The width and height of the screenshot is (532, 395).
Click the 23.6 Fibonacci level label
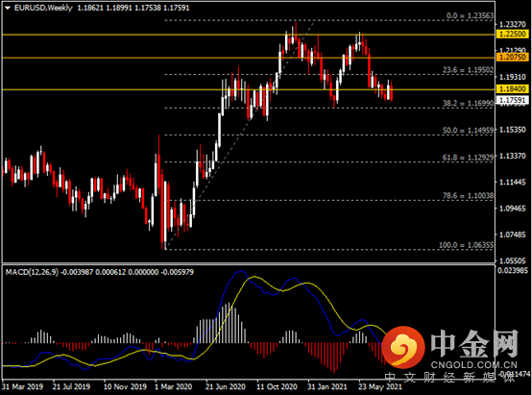point(468,69)
